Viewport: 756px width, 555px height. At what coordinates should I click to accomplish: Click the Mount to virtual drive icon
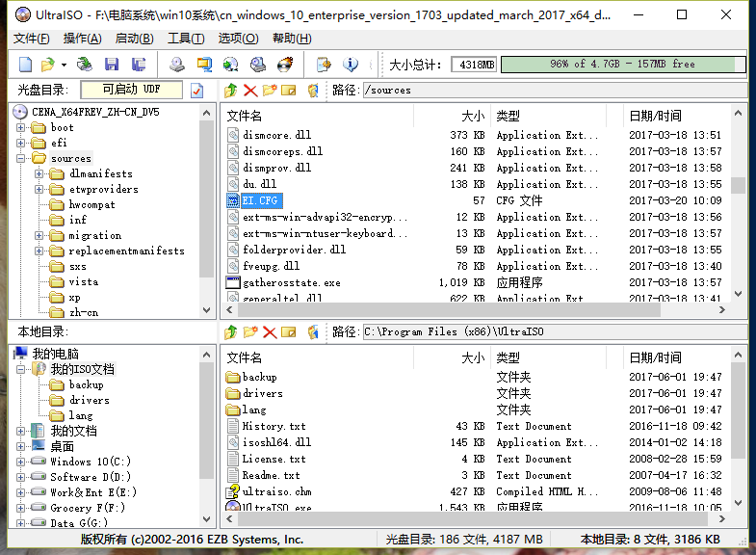coord(258,65)
